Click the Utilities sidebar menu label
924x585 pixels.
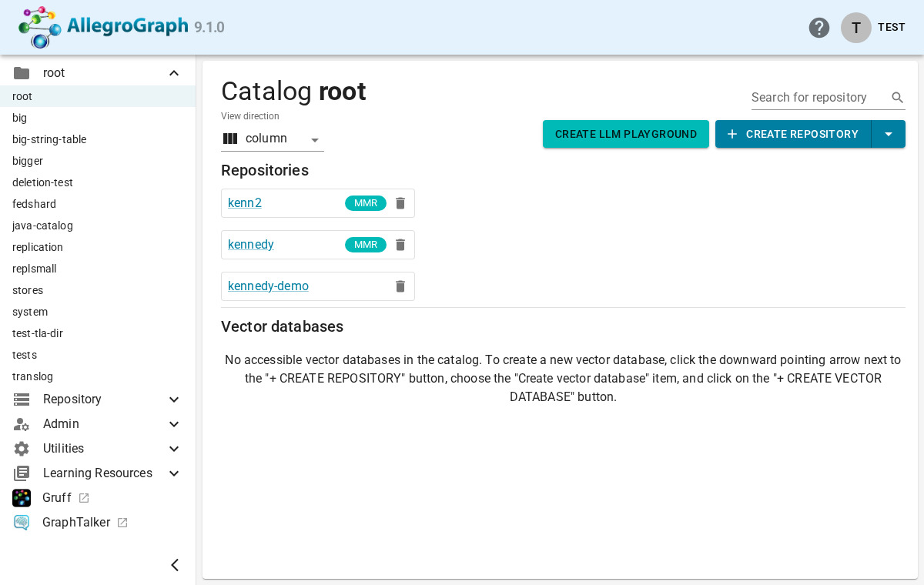click(63, 449)
